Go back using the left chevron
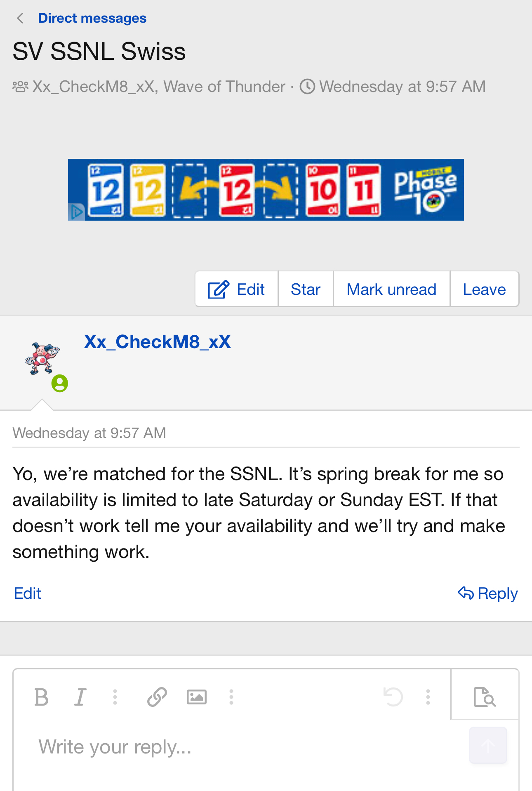This screenshot has width=532, height=791. [20, 19]
